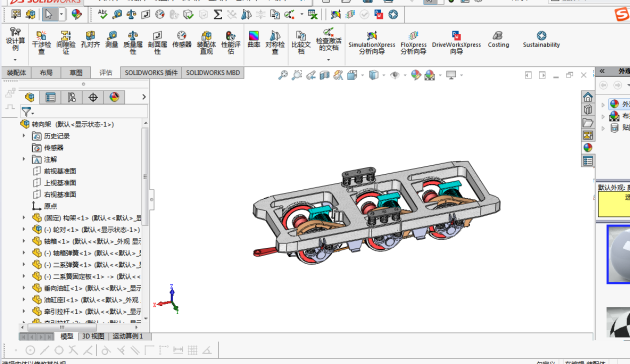Select the 3D 视图 bottom tab
Screen dimensions: 630x364
pyautogui.click(x=93, y=336)
